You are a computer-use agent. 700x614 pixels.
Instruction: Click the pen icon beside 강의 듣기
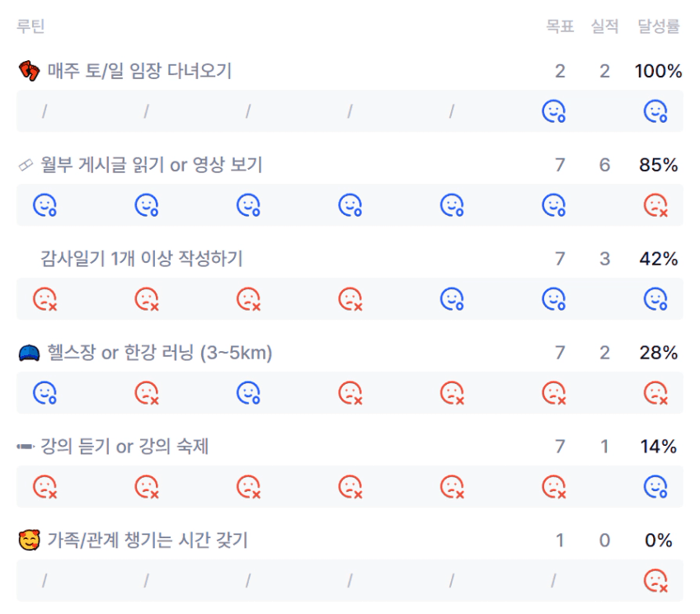26,447
